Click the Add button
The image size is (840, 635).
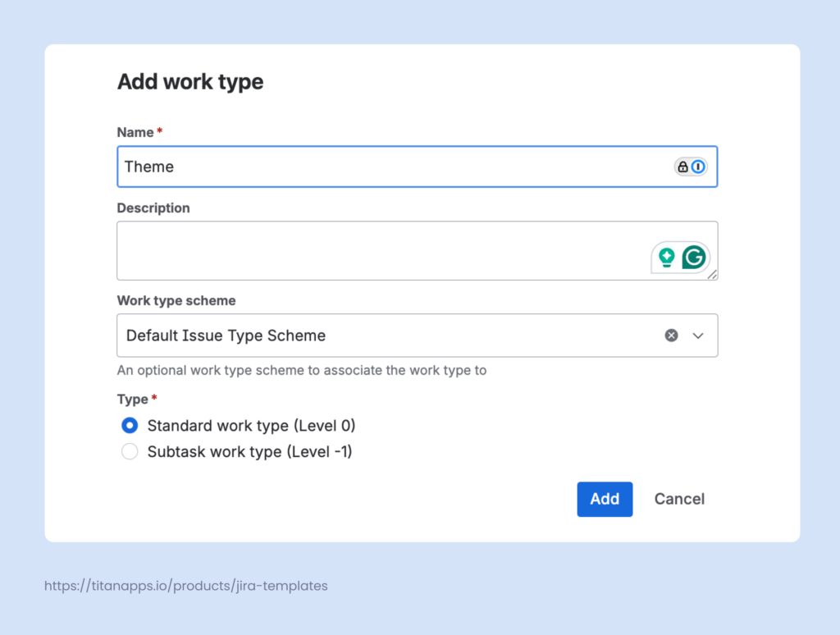(605, 499)
